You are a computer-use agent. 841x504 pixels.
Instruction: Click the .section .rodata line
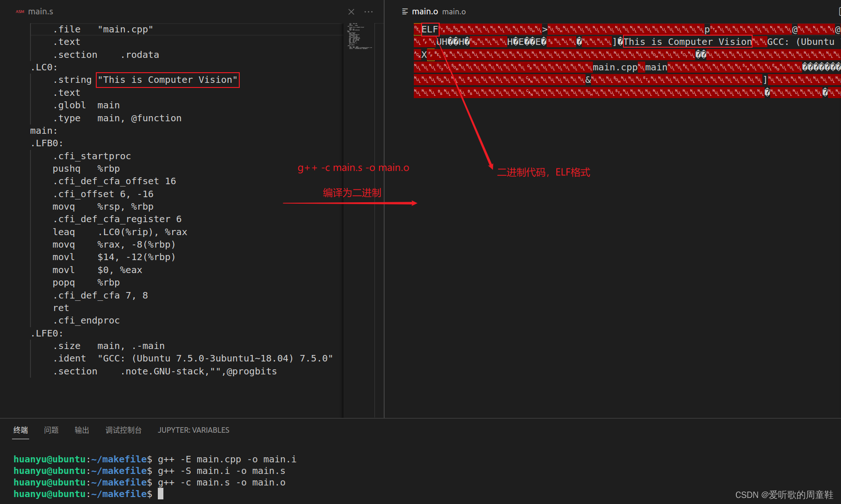click(106, 55)
